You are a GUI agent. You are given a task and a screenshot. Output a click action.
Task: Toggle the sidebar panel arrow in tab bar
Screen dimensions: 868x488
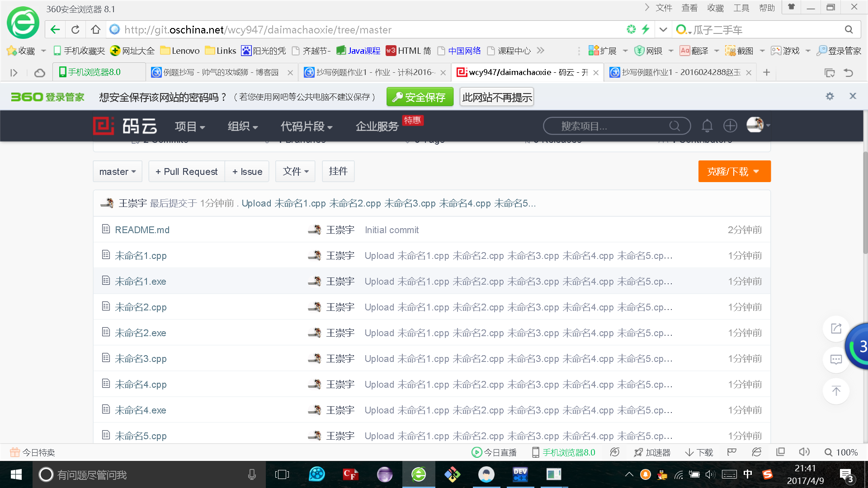[x=14, y=73]
